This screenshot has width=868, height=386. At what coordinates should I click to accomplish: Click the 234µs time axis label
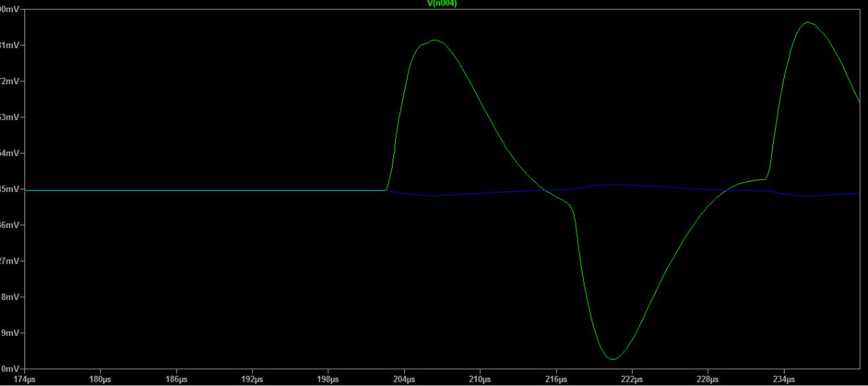coord(784,379)
